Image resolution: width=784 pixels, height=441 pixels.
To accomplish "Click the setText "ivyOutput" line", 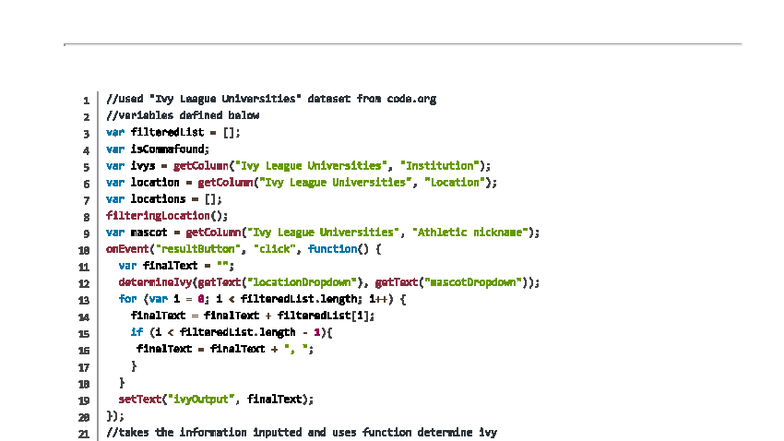I will coord(216,399).
